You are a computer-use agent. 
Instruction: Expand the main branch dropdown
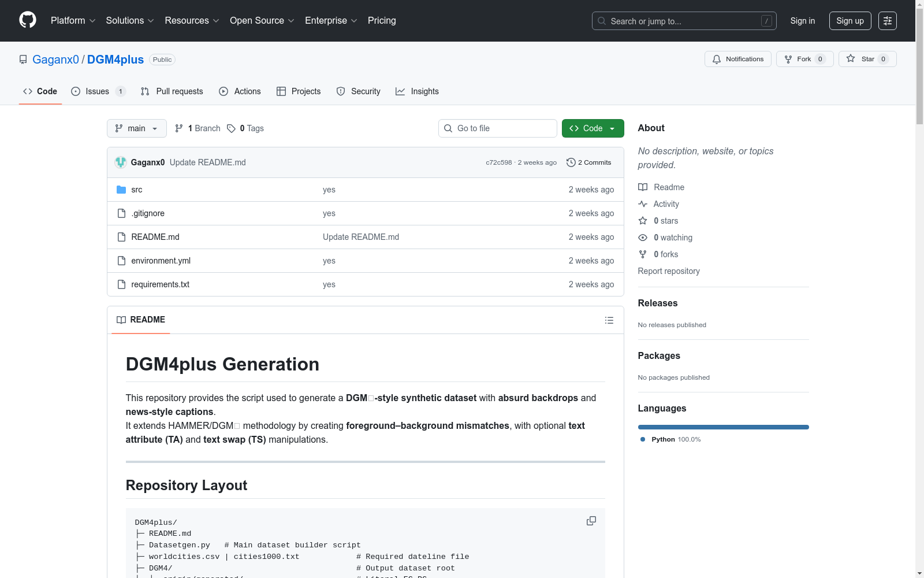click(x=136, y=128)
